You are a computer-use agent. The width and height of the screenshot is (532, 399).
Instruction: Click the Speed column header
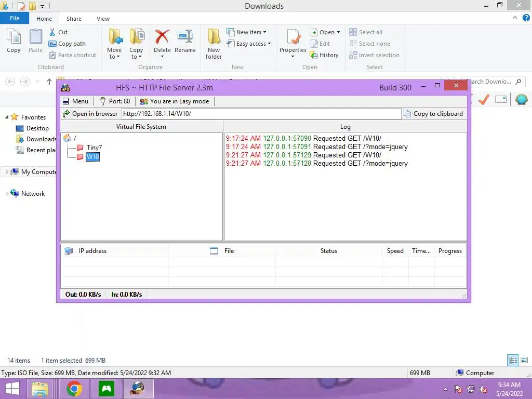coord(395,251)
